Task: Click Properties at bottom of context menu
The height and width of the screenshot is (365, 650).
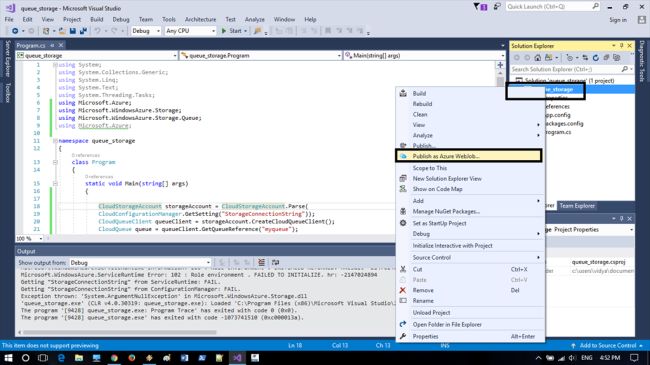Action: coord(470,336)
